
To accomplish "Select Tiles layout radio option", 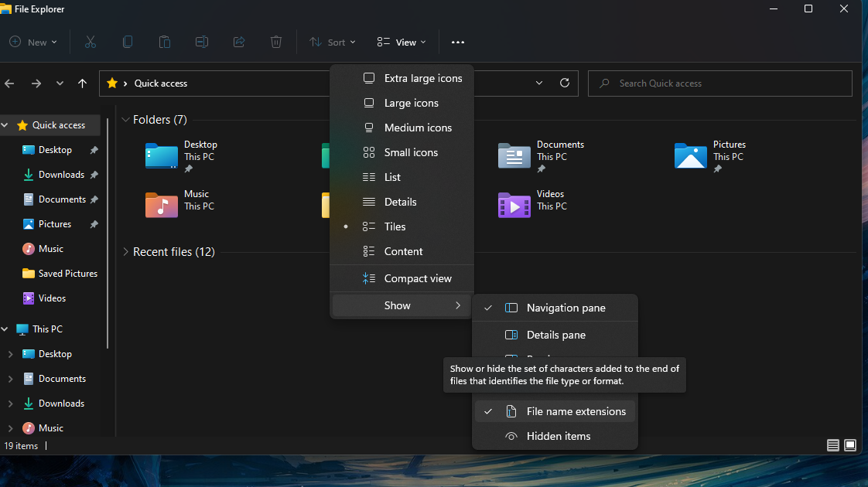I will click(x=402, y=226).
